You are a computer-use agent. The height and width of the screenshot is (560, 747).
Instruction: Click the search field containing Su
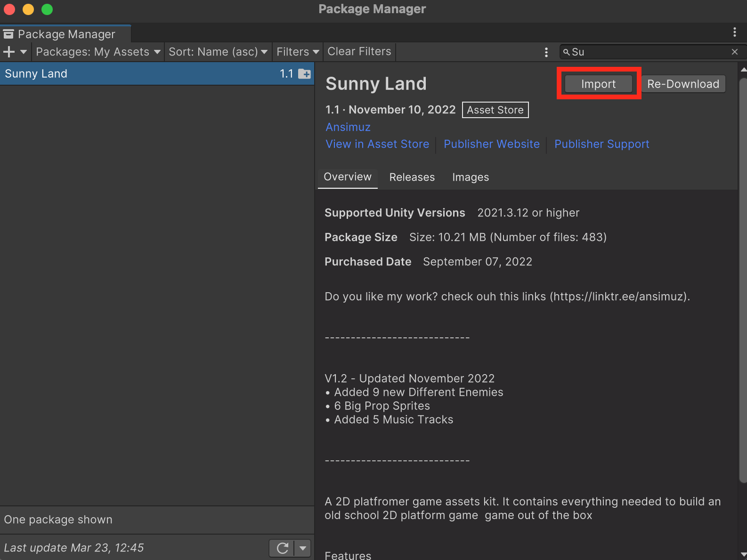point(652,52)
